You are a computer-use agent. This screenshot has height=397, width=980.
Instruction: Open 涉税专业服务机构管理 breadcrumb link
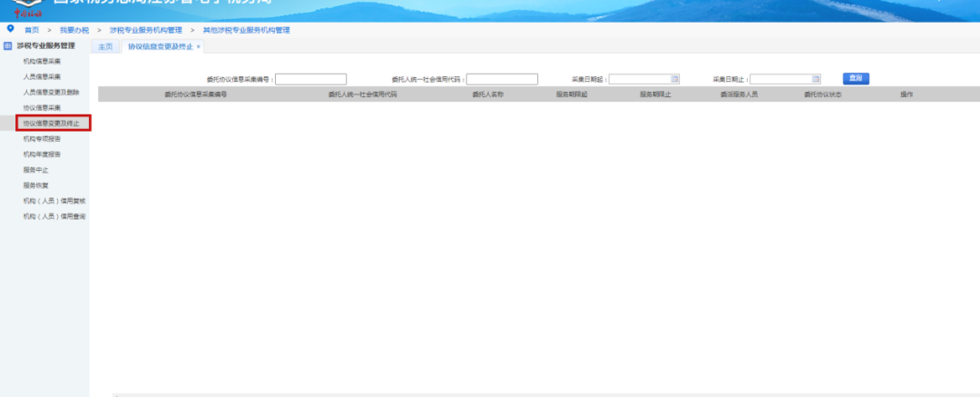145,30
